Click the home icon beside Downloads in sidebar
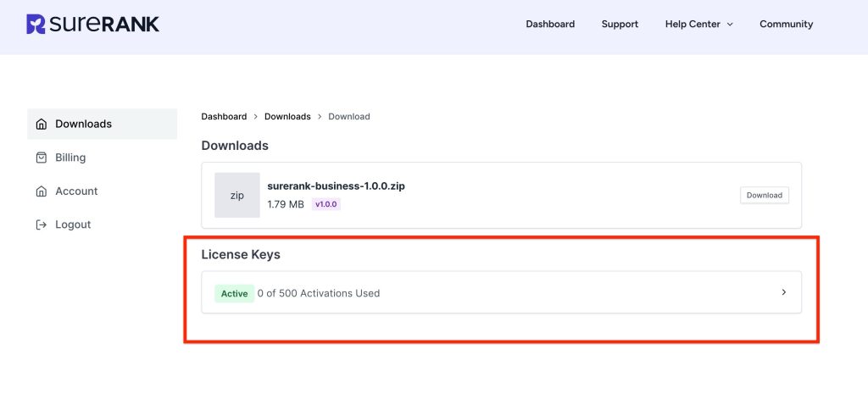The width and height of the screenshot is (868, 399). click(41, 124)
